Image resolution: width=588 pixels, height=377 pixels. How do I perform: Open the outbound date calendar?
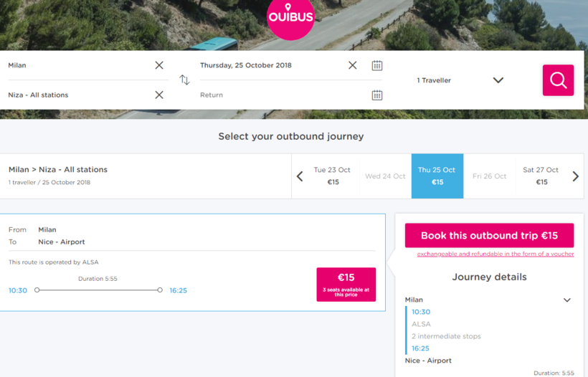[377, 65]
